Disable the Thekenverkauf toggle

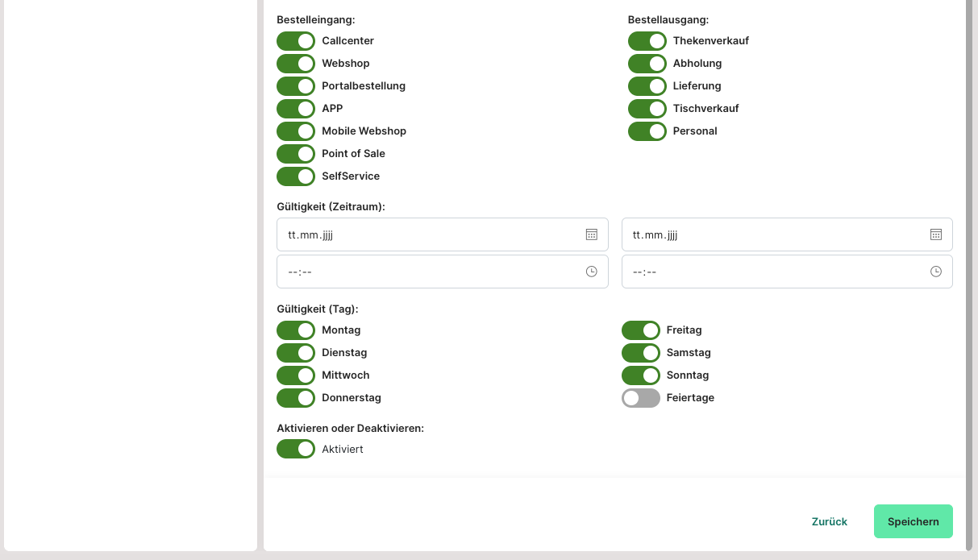point(647,41)
